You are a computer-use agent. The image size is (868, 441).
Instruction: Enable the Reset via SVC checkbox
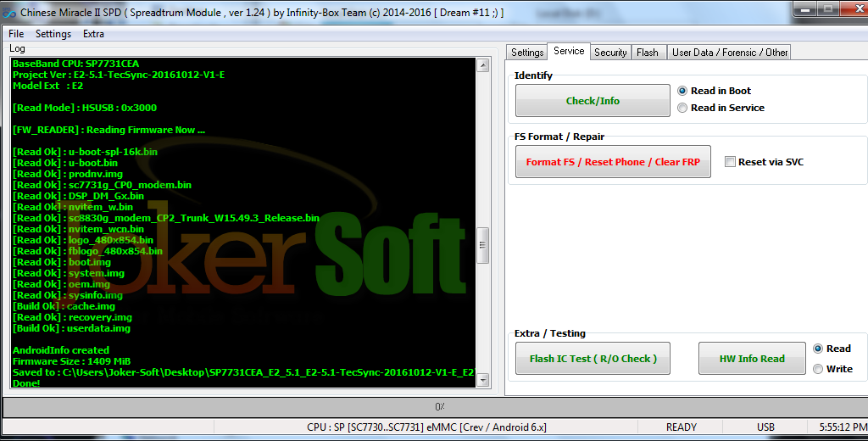tap(765, 162)
